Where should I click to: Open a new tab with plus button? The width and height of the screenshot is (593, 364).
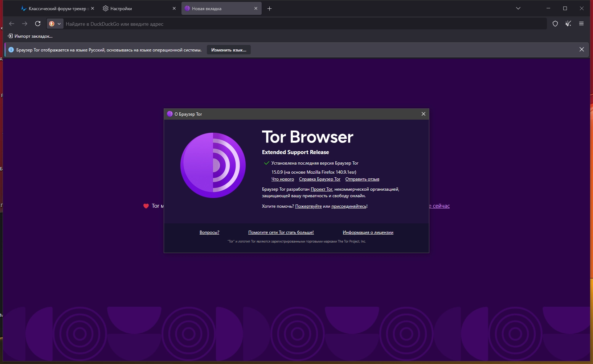[269, 8]
